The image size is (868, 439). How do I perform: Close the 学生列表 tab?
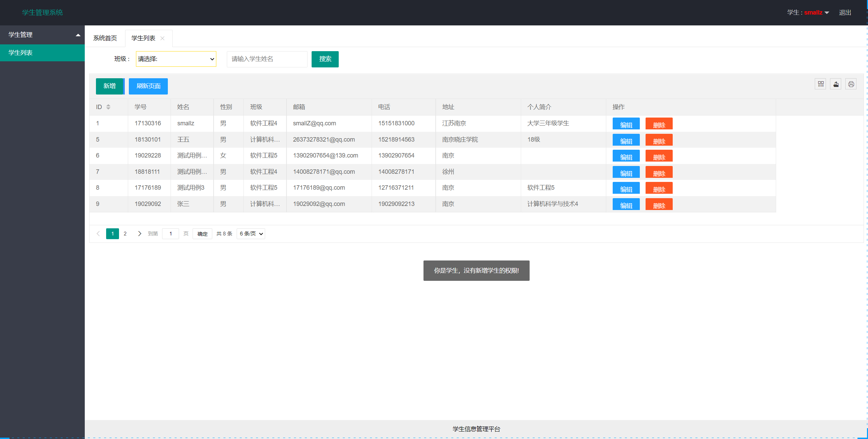(162, 38)
